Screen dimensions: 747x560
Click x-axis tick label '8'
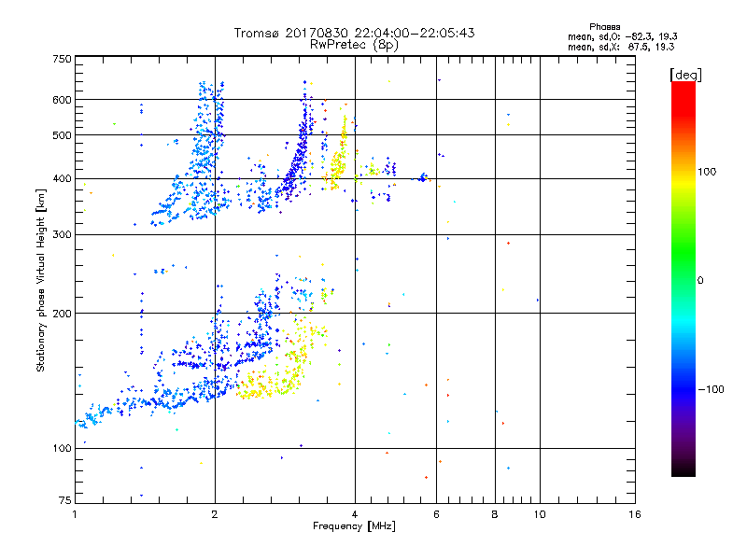[495, 514]
